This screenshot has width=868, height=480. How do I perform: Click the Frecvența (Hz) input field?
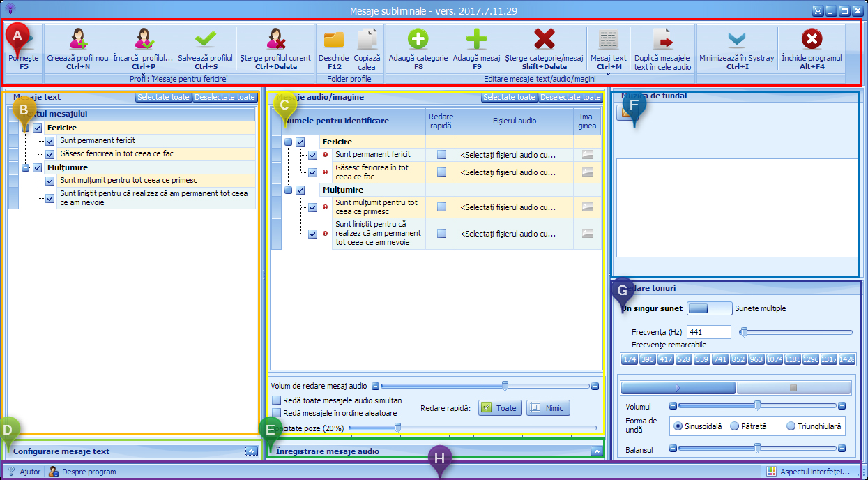pyautogui.click(x=708, y=332)
